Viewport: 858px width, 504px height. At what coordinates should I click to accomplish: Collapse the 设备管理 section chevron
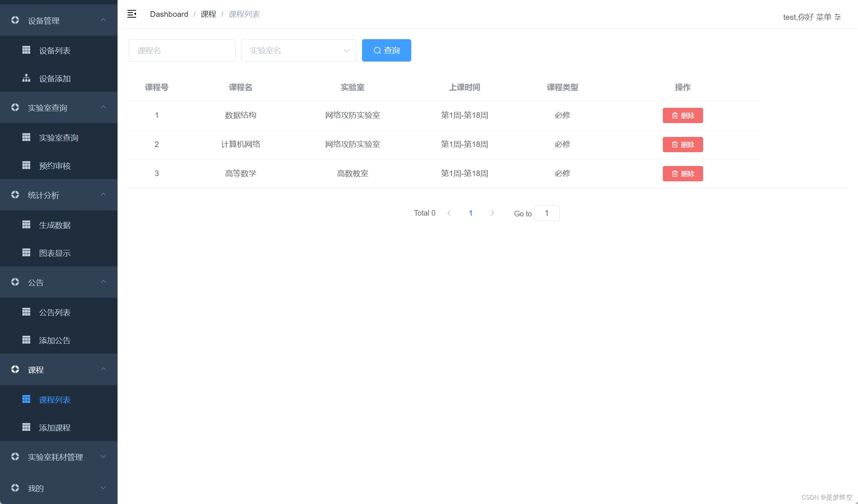pyautogui.click(x=103, y=20)
